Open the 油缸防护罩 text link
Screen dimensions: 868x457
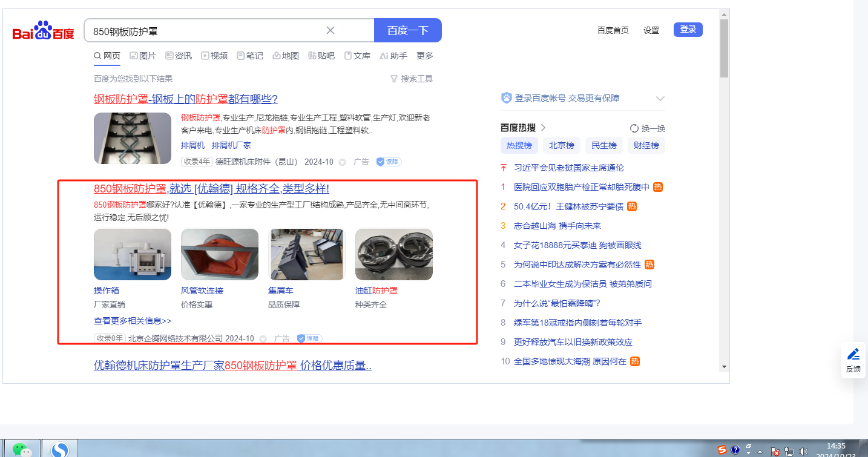(x=376, y=291)
